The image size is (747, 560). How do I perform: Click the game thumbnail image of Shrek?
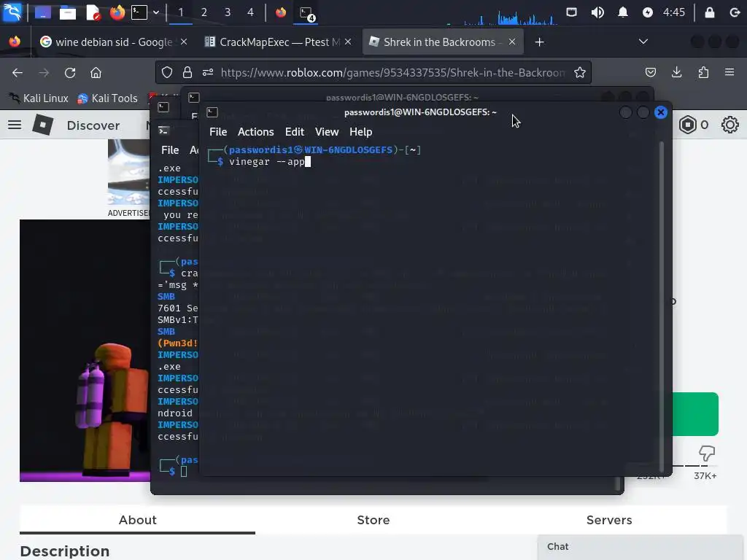click(x=85, y=351)
